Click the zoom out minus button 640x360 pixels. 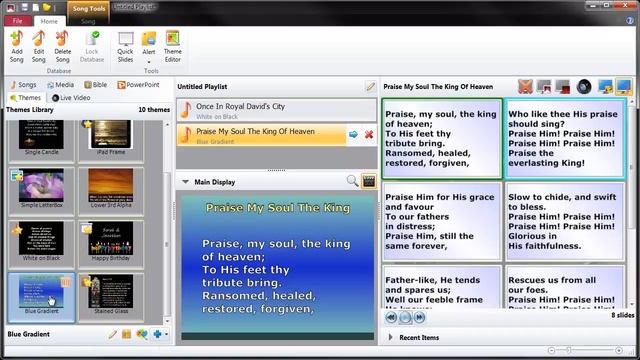click(551, 350)
